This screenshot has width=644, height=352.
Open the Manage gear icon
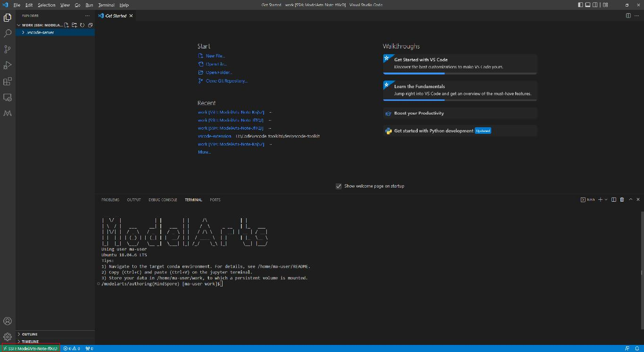tap(8, 337)
